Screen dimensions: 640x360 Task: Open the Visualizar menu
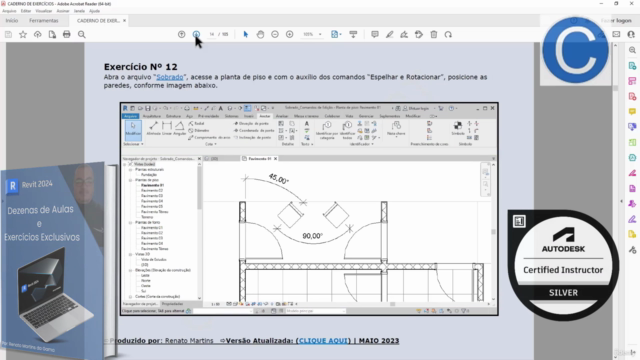44,11
